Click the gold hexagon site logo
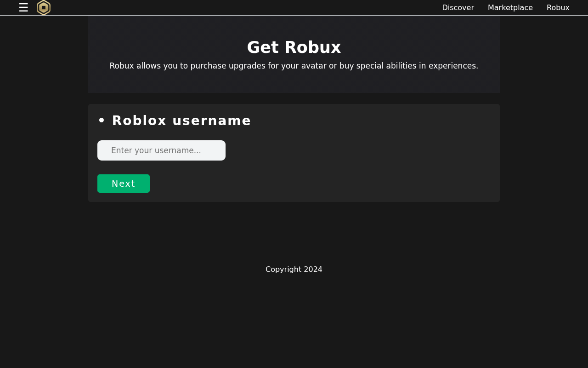 (x=44, y=7)
